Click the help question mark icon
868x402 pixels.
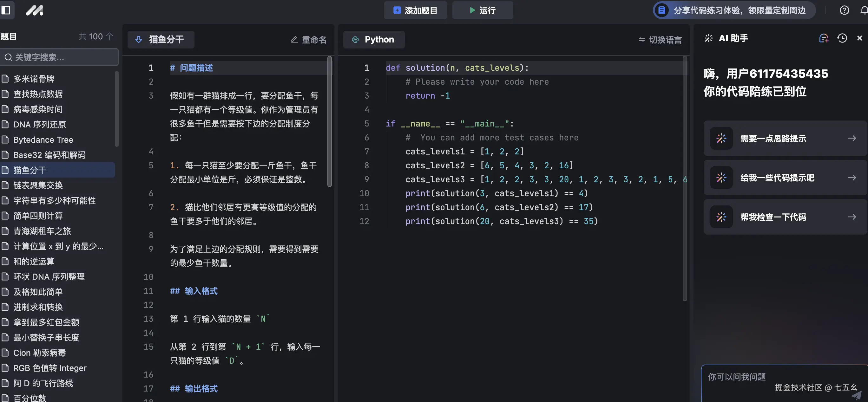click(844, 10)
